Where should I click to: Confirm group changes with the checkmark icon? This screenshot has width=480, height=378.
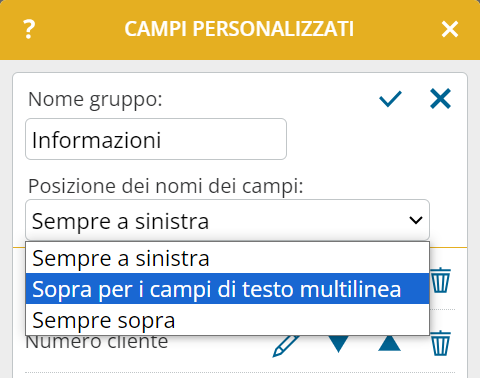tap(390, 99)
